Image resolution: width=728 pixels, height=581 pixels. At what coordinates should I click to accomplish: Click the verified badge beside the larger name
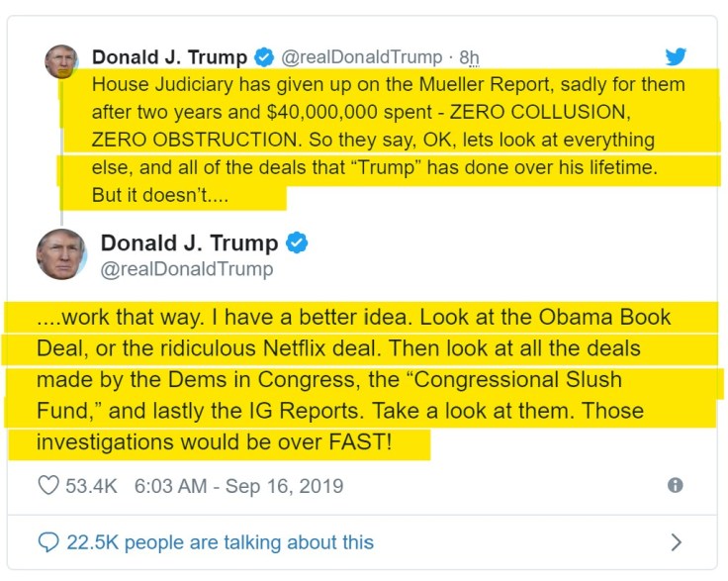(x=297, y=242)
